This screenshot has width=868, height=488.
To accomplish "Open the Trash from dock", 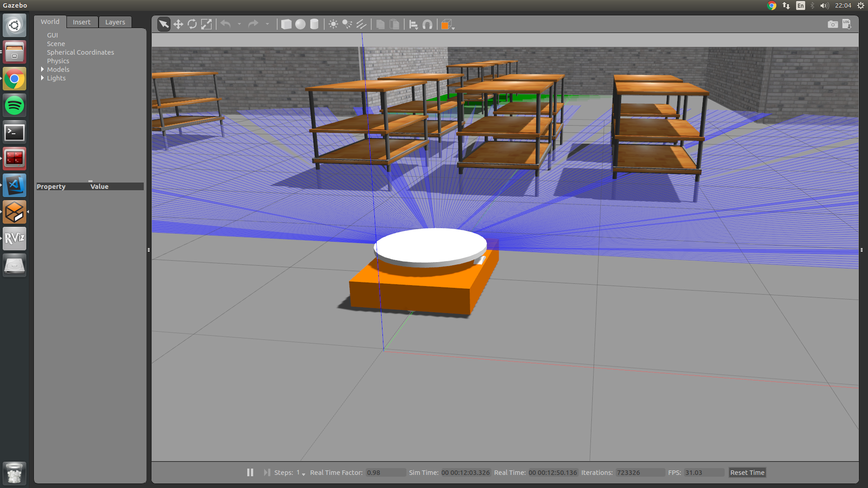I will click(x=14, y=473).
